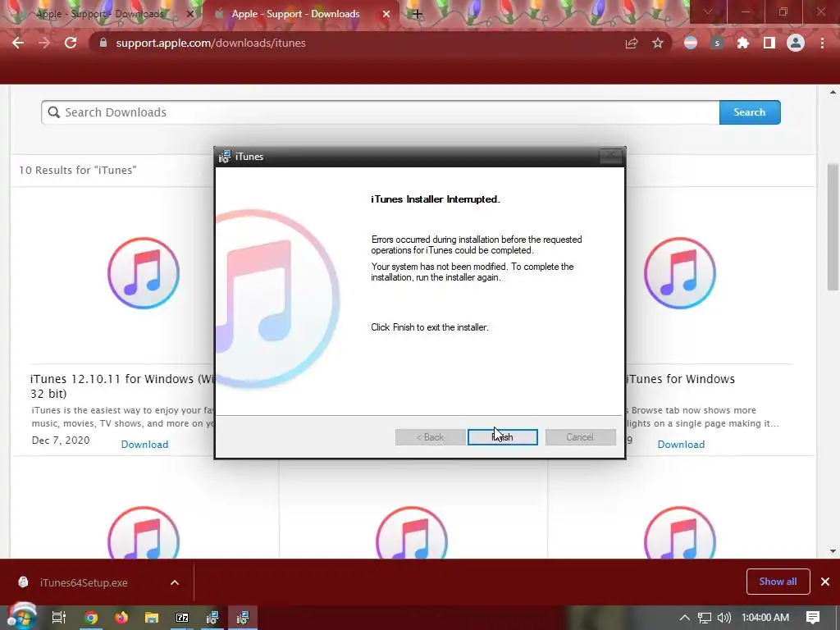Viewport: 840px width, 630px height.
Task: Click Show all downloads
Action: 778,582
